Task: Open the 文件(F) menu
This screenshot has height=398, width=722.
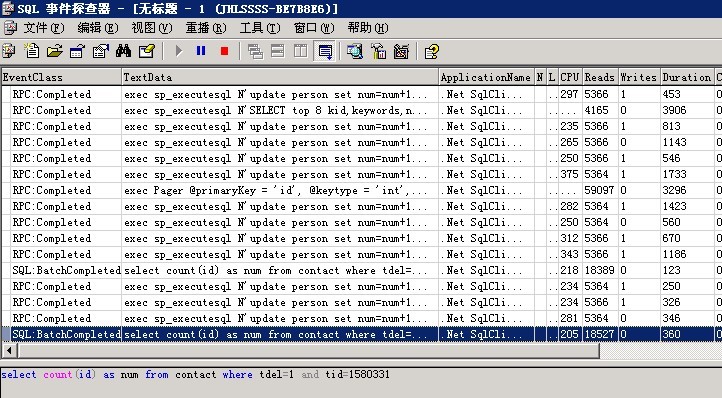Action: click(x=44, y=28)
